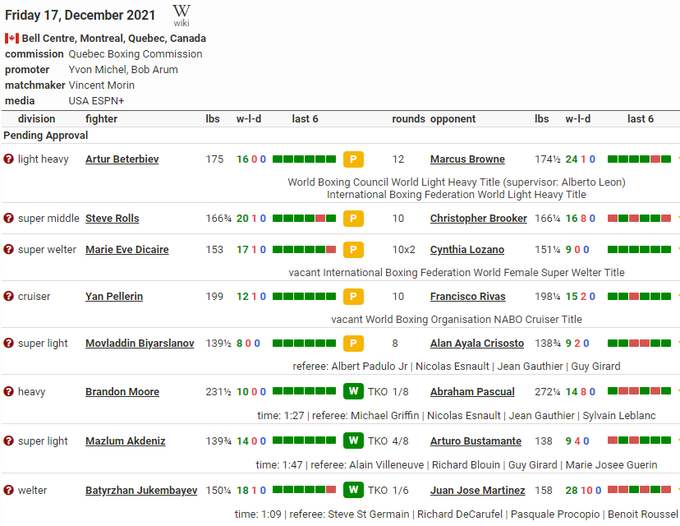Click question mark icon on Yan Pellerin row
Screen dimensions: 680x526
pyautogui.click(x=9, y=296)
